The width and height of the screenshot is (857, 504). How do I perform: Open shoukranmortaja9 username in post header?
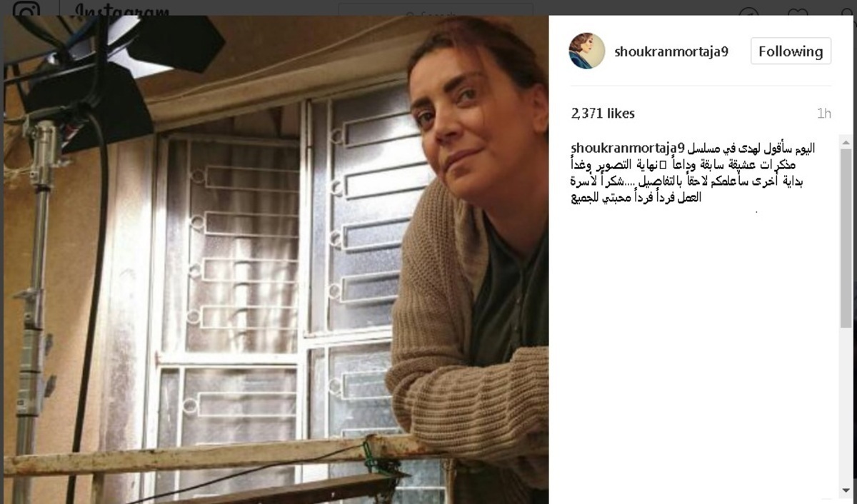point(673,52)
